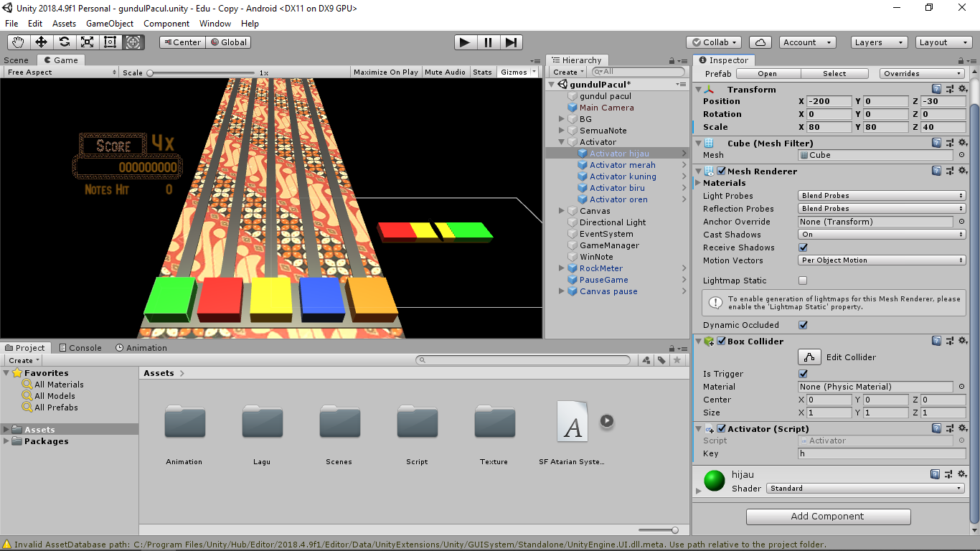Select the Scale tool
This screenshot has width=980, height=551.
click(x=87, y=42)
